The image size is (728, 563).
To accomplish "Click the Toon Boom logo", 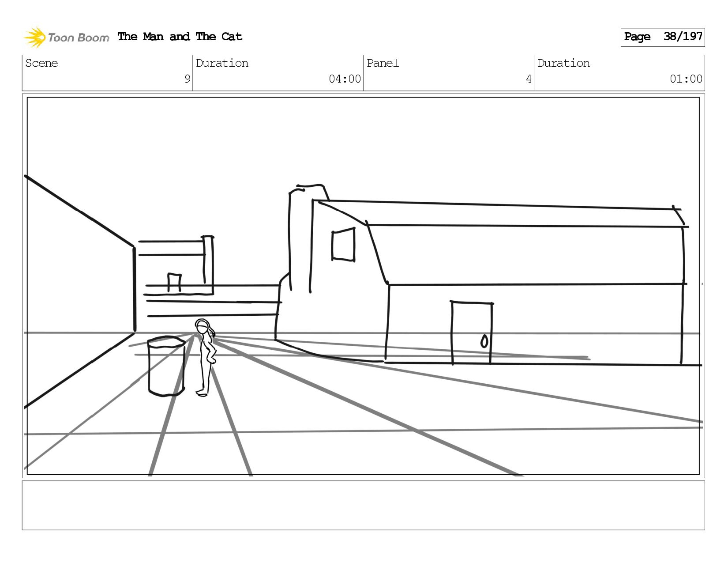I will (66, 37).
